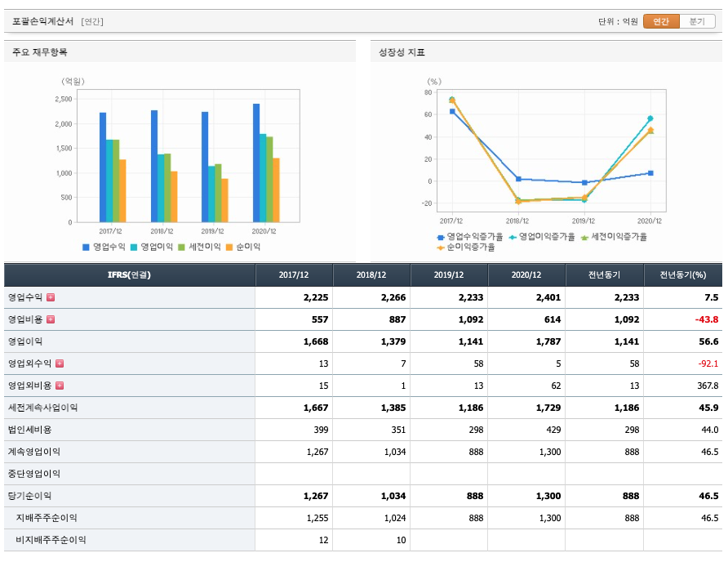Image resolution: width=728 pixels, height=562 pixels.
Task: Click the 367.8 percentage value
Action: 708,386
